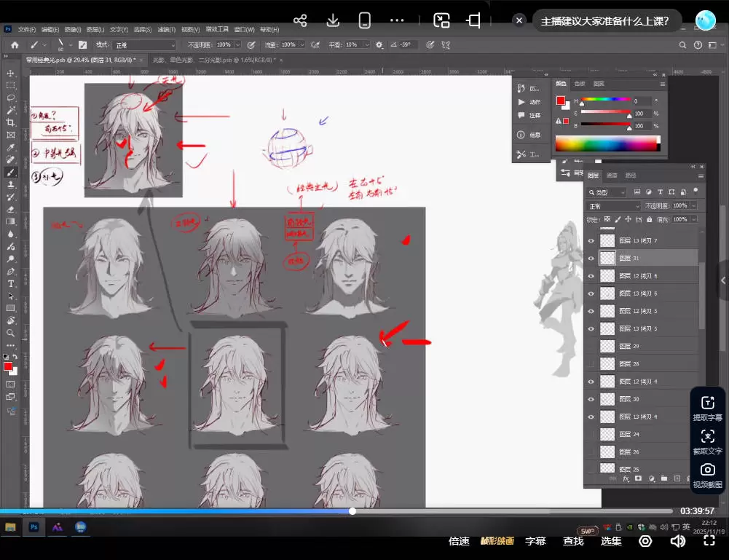Open layer filter type dropdown
Image resolution: width=729 pixels, height=560 pixels.
click(x=610, y=192)
